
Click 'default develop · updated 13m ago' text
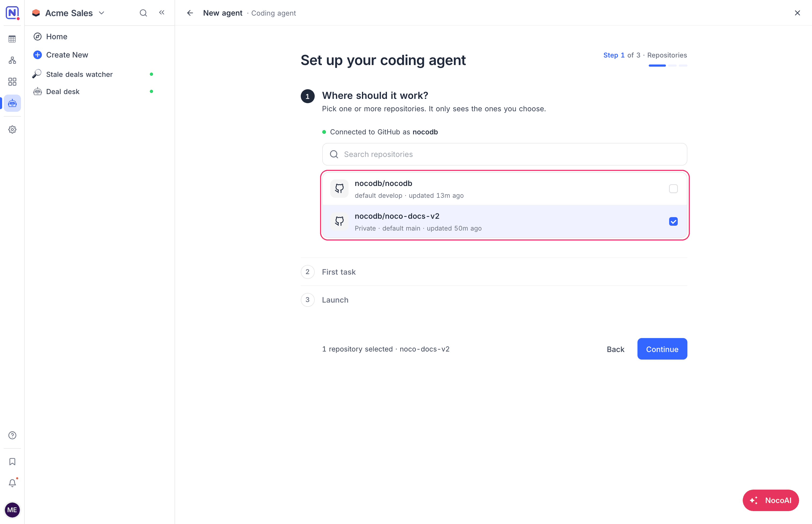point(409,196)
